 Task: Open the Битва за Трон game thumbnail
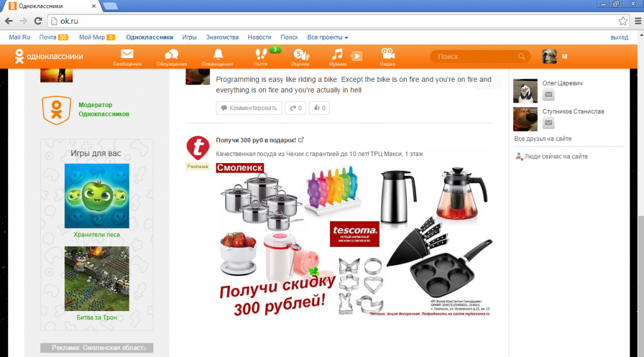tap(96, 278)
